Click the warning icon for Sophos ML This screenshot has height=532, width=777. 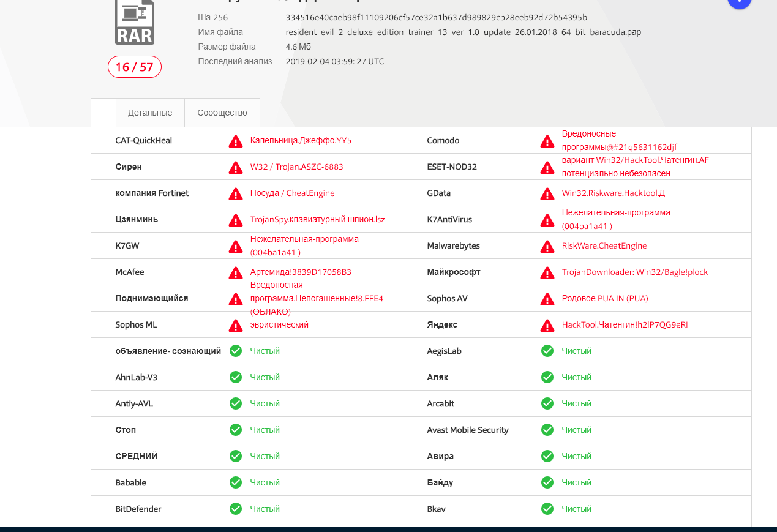point(235,326)
